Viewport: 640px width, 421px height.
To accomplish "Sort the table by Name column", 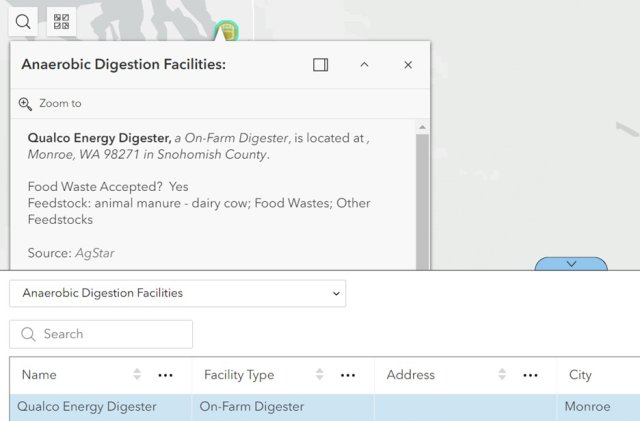I will [137, 375].
